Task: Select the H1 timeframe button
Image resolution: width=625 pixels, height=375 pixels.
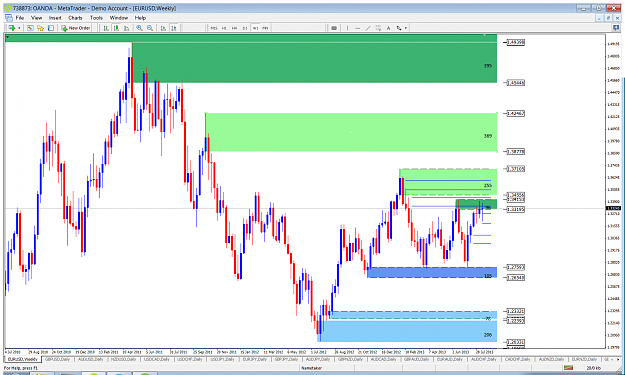Action: pyautogui.click(x=224, y=28)
